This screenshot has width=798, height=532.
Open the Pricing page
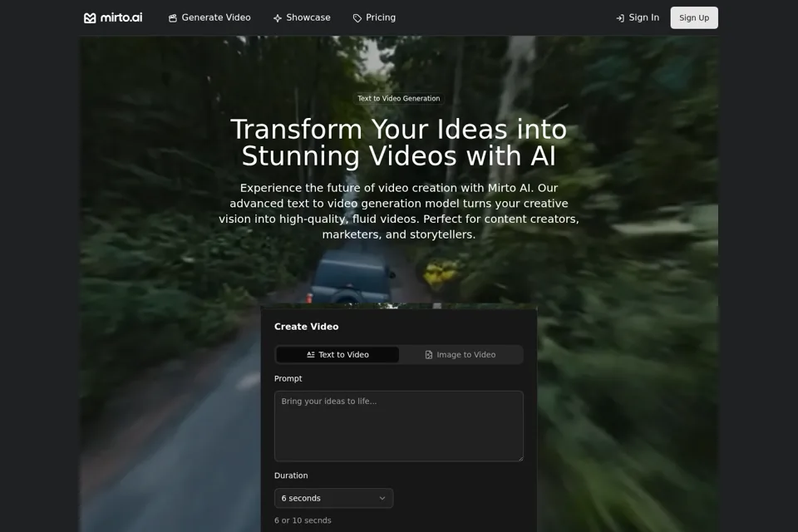(374, 17)
